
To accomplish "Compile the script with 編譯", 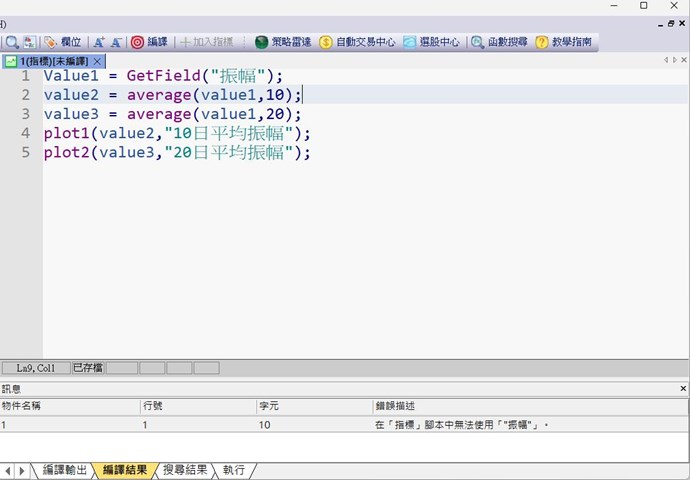I will click(x=150, y=42).
